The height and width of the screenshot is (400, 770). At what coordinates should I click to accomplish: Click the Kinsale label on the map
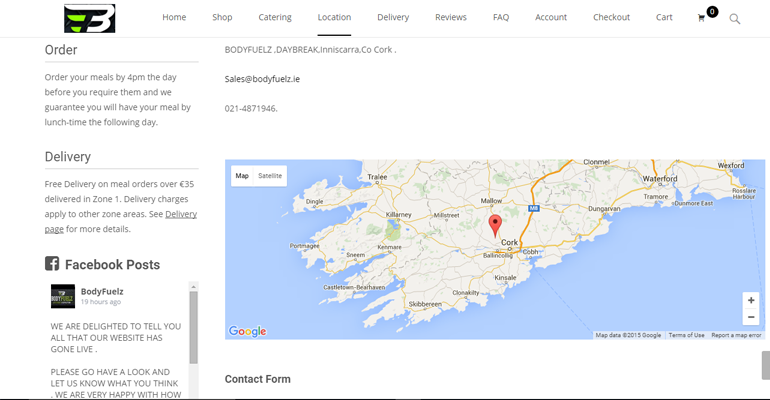505,277
